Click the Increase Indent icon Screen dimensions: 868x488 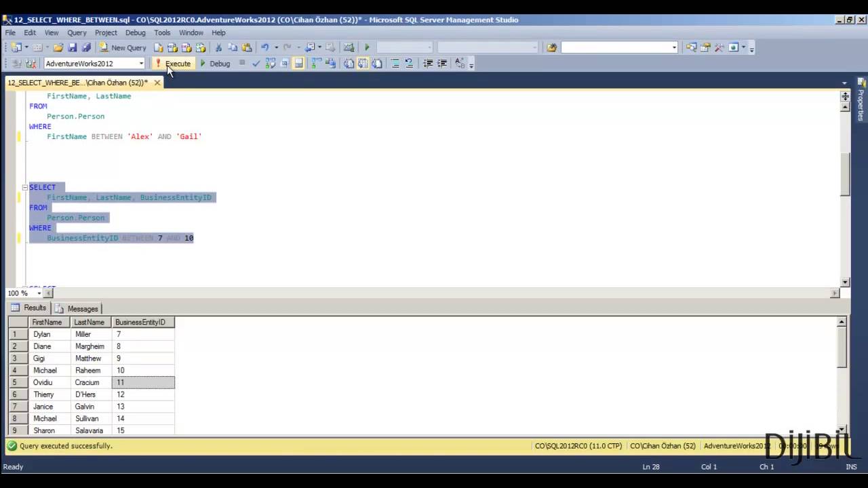pyautogui.click(x=442, y=64)
